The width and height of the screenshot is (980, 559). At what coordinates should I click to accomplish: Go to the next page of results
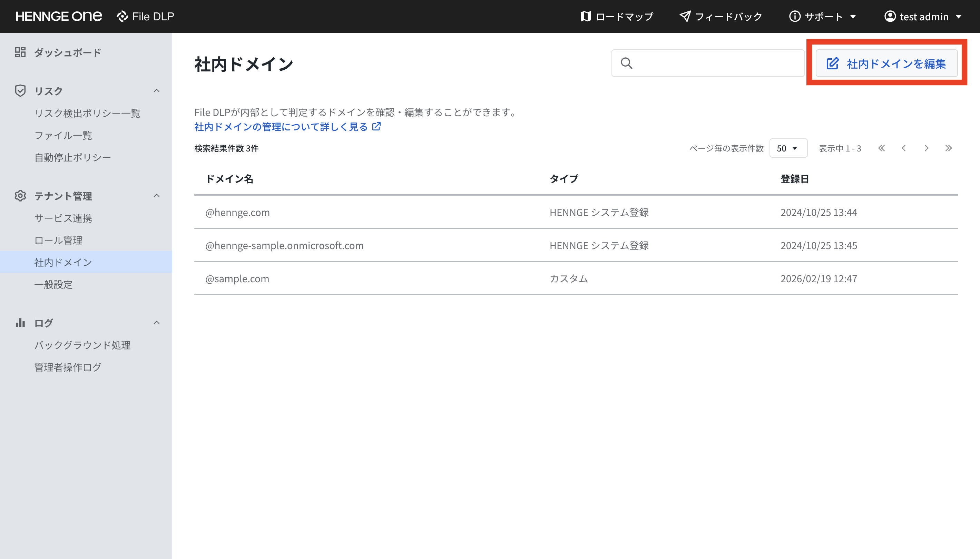tap(926, 148)
